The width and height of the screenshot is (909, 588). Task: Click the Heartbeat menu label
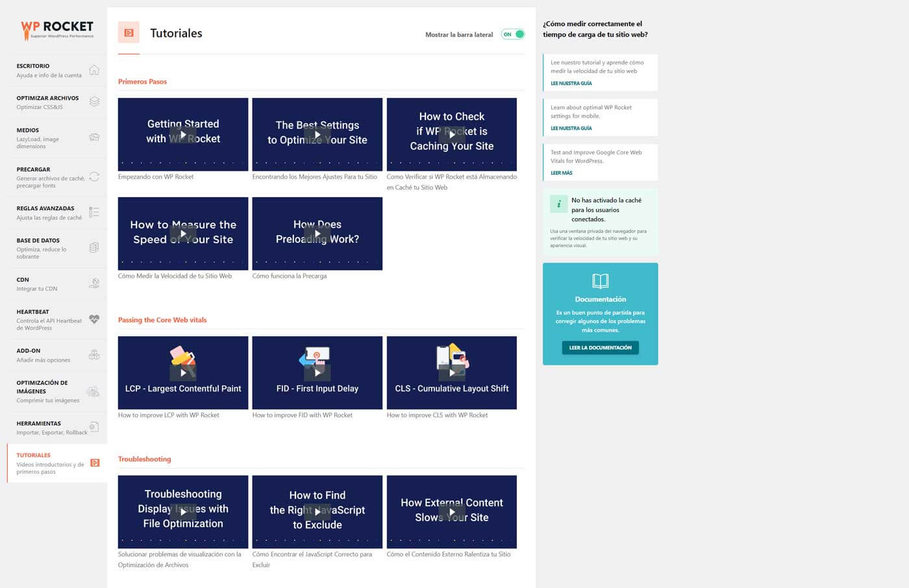tap(32, 312)
